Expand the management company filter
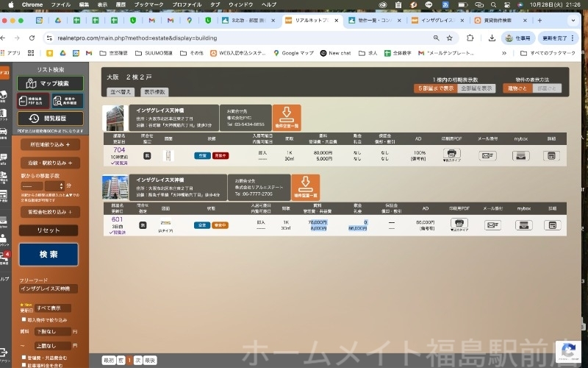Image resolution: width=588 pixels, height=368 pixels. point(50,212)
